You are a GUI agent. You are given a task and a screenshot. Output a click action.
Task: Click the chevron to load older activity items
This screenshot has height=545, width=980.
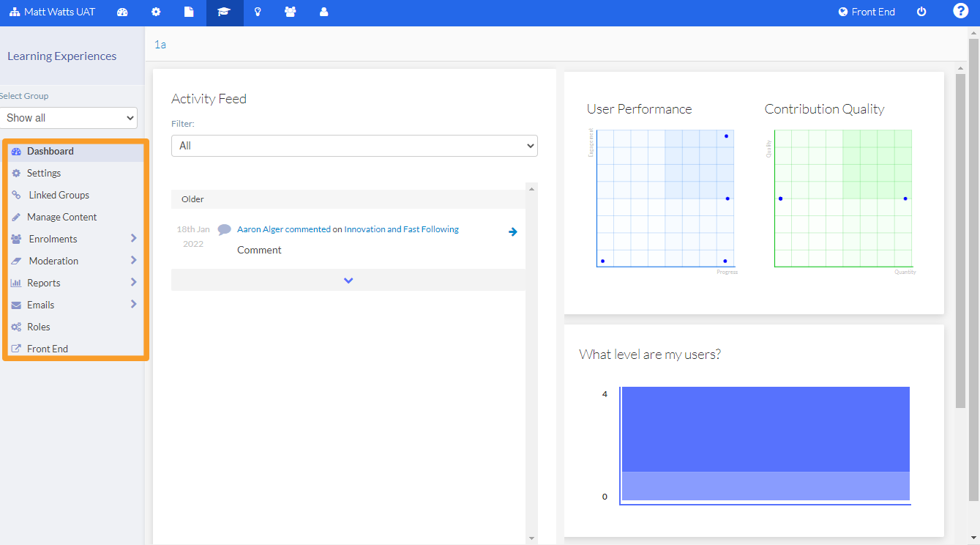[x=348, y=280]
